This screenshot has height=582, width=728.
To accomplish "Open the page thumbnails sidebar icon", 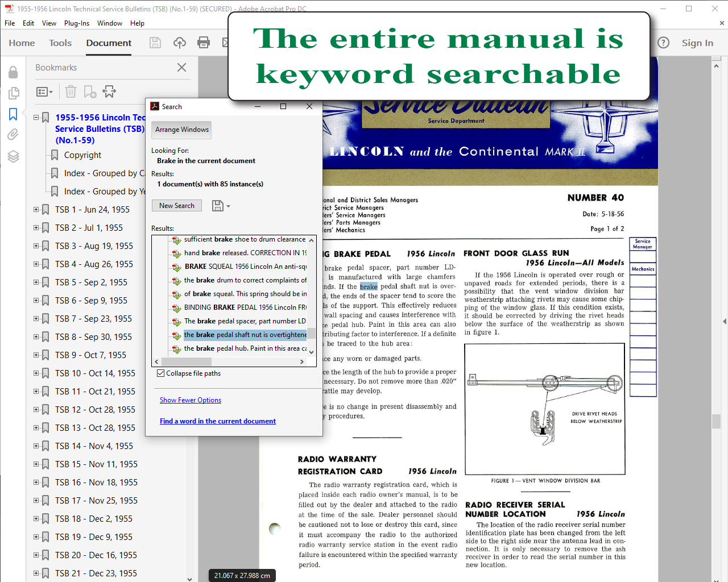I will pyautogui.click(x=13, y=93).
